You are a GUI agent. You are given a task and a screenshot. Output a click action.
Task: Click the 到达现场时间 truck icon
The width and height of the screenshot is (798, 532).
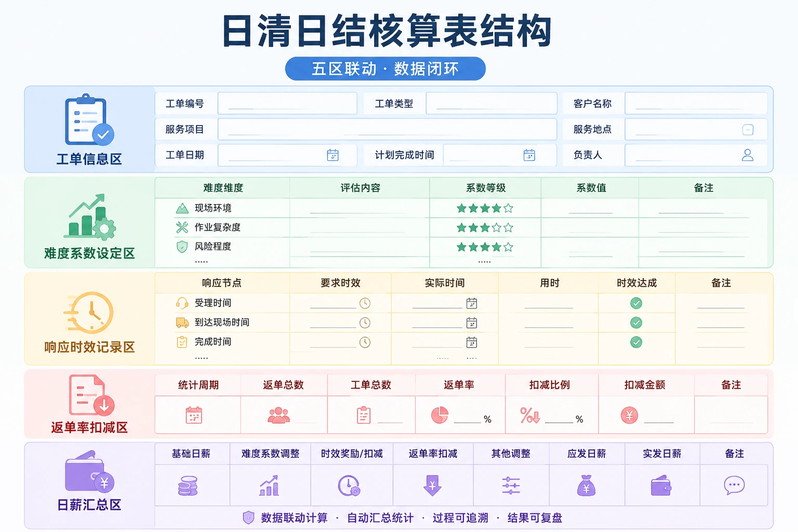(x=182, y=323)
